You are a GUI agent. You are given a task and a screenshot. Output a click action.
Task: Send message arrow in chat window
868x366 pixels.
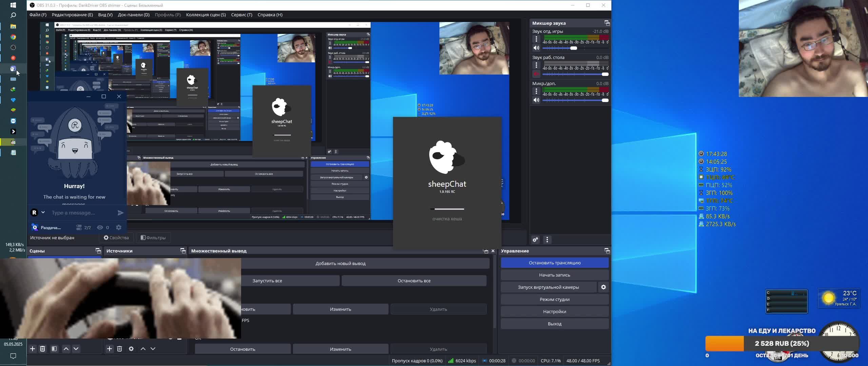pos(120,212)
